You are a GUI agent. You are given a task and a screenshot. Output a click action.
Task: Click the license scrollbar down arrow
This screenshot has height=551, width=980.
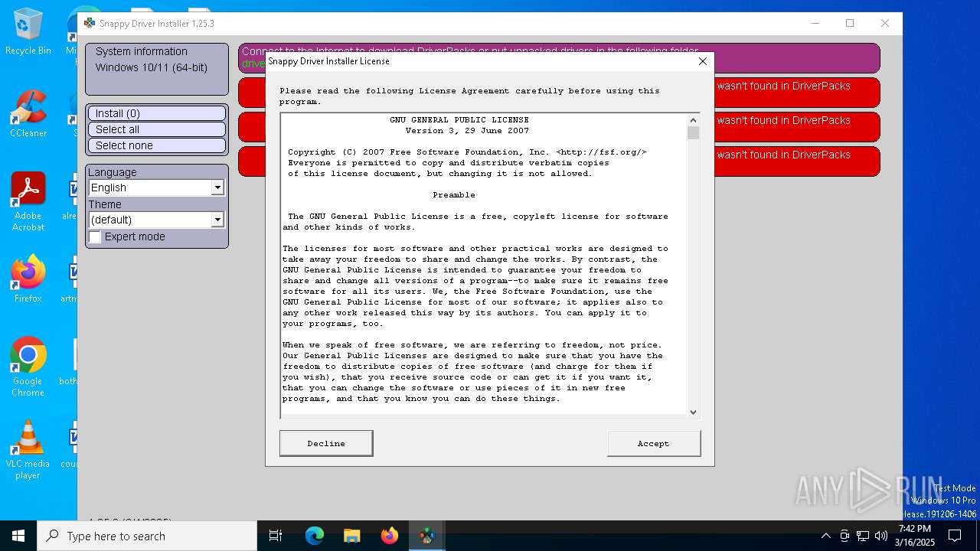pos(693,412)
